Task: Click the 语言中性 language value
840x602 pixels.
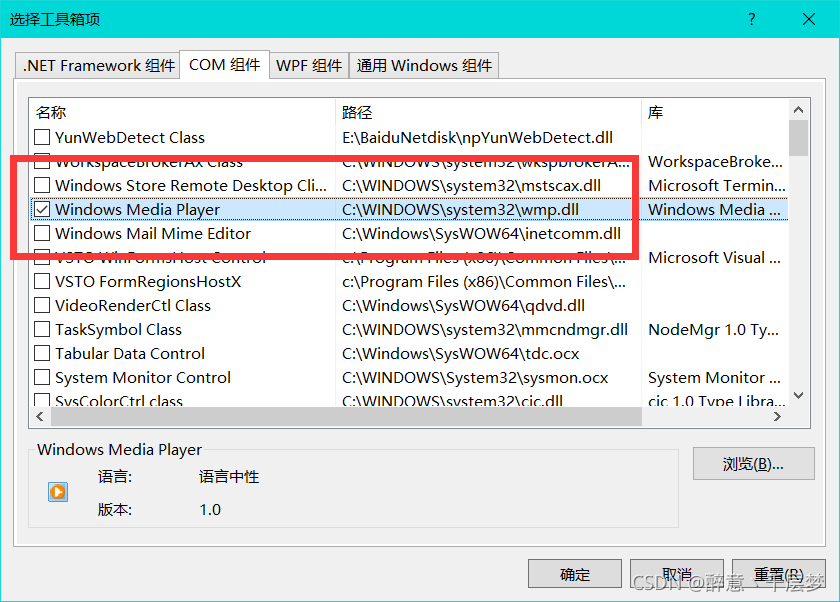Action: pos(229,477)
